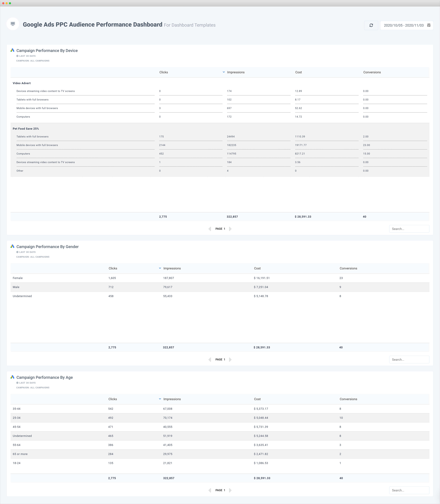
Task: Click the green macOS window zoom button
Action: [10, 3]
